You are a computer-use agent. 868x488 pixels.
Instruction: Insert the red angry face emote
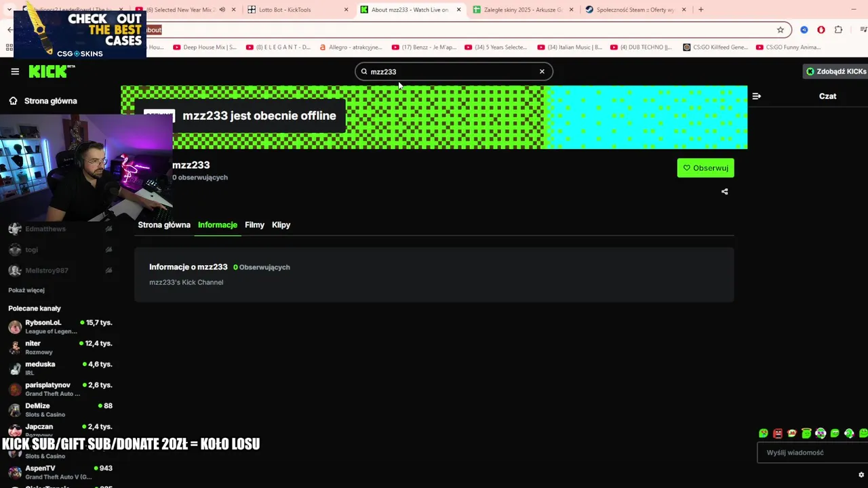tap(778, 434)
